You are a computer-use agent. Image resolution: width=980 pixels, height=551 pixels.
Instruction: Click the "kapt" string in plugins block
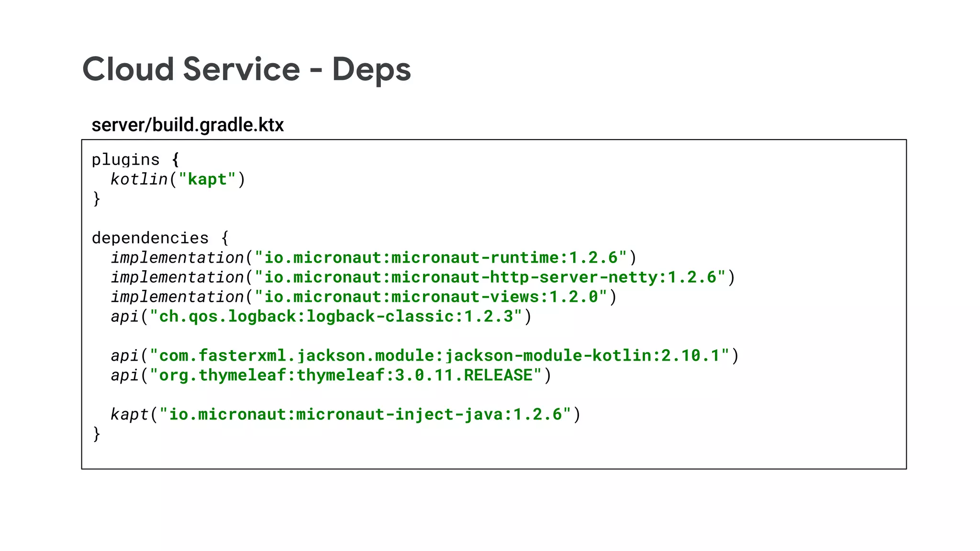point(207,179)
